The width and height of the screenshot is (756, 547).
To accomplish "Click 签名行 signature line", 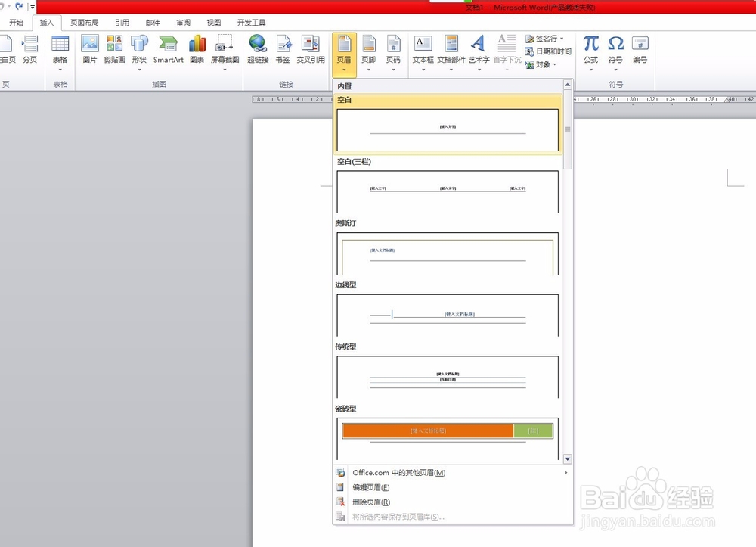I will (544, 39).
